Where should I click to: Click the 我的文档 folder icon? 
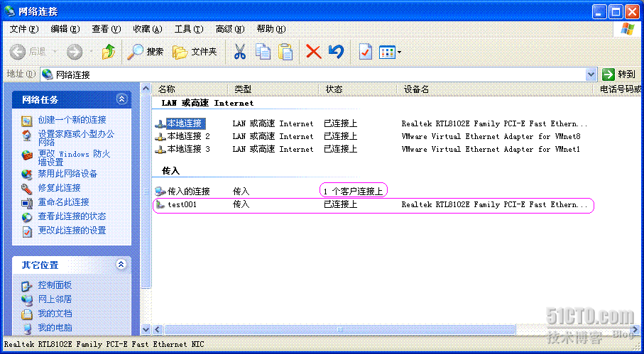click(27, 314)
